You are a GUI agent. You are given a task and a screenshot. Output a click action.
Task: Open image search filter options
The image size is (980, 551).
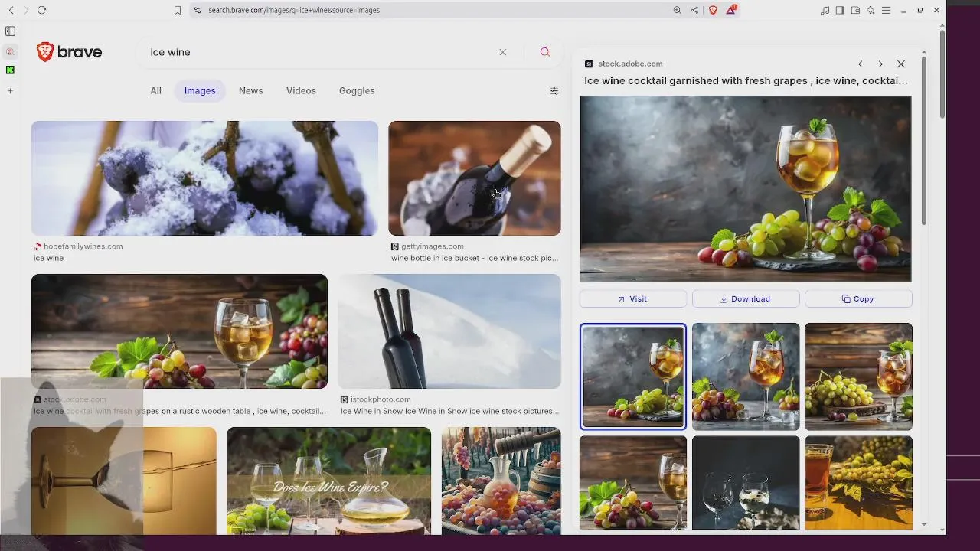click(x=554, y=90)
